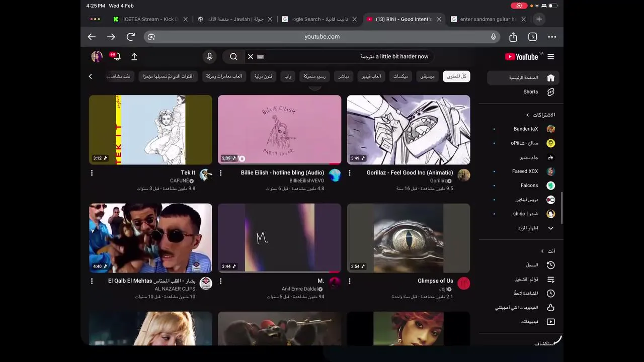Open a new tab with the plus button

(539, 19)
